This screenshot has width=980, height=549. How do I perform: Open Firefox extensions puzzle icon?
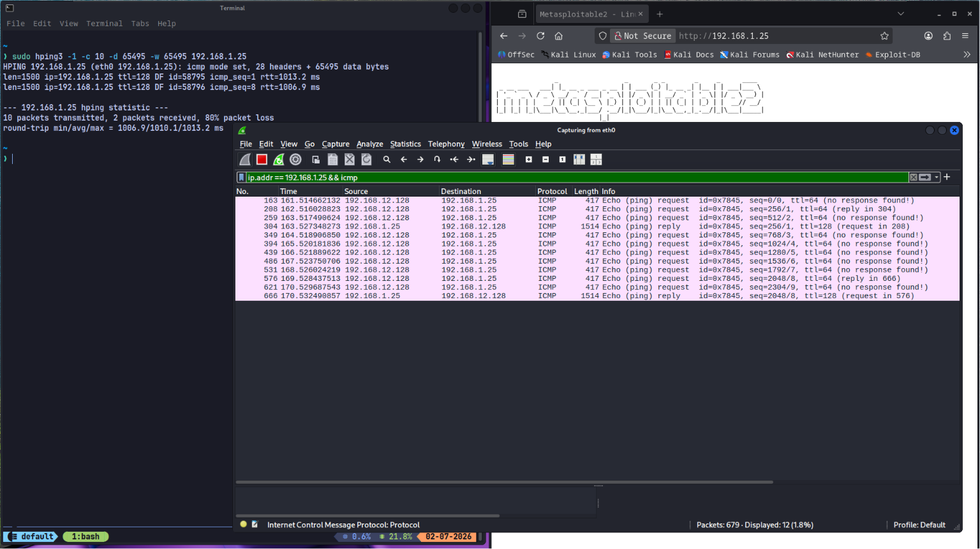(x=947, y=36)
